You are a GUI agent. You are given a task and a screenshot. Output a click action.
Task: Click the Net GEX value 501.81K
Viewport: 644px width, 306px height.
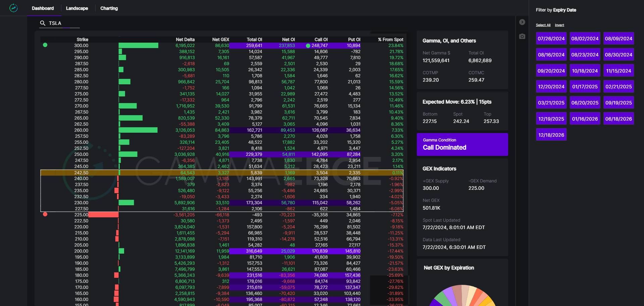(x=431, y=208)
